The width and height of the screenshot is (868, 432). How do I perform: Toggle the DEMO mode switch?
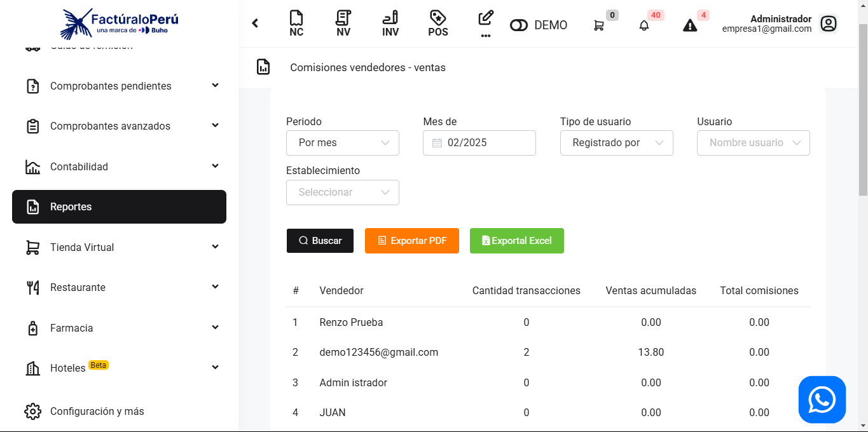coord(519,25)
